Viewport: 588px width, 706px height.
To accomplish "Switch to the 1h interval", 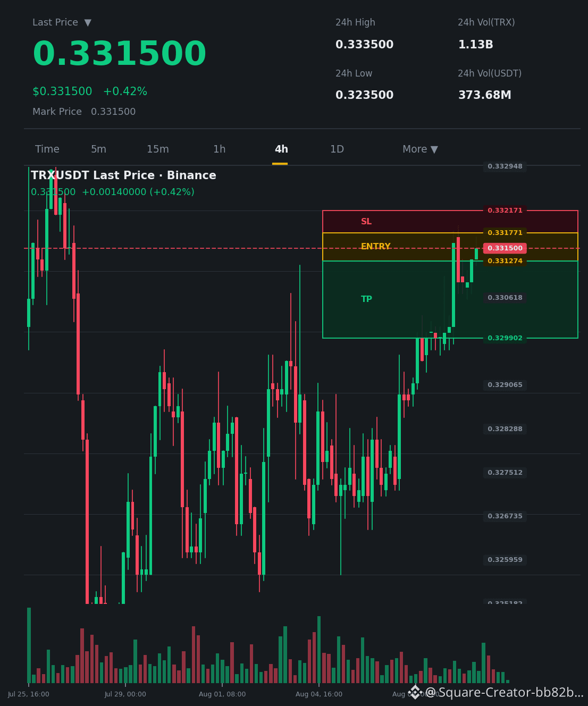I will coord(220,149).
